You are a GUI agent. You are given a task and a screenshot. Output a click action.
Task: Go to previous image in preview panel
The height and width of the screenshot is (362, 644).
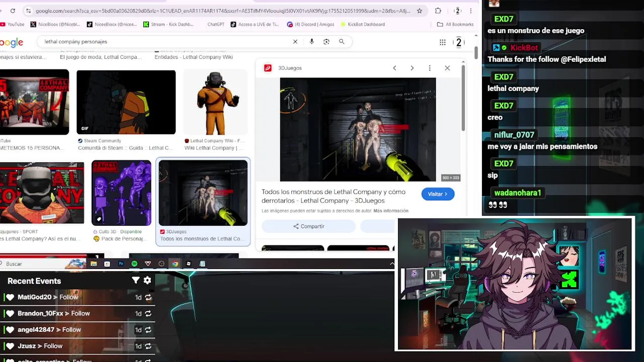click(x=394, y=68)
